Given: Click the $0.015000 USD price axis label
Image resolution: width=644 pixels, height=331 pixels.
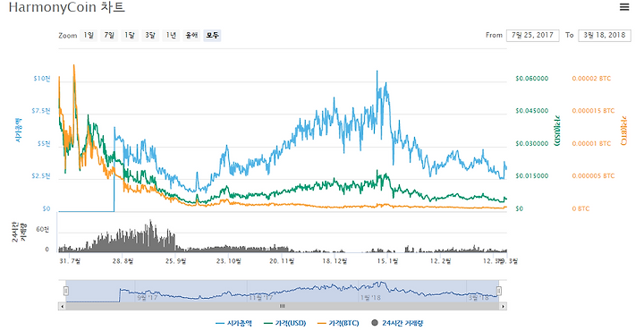Looking at the screenshot, I should pos(532,176).
